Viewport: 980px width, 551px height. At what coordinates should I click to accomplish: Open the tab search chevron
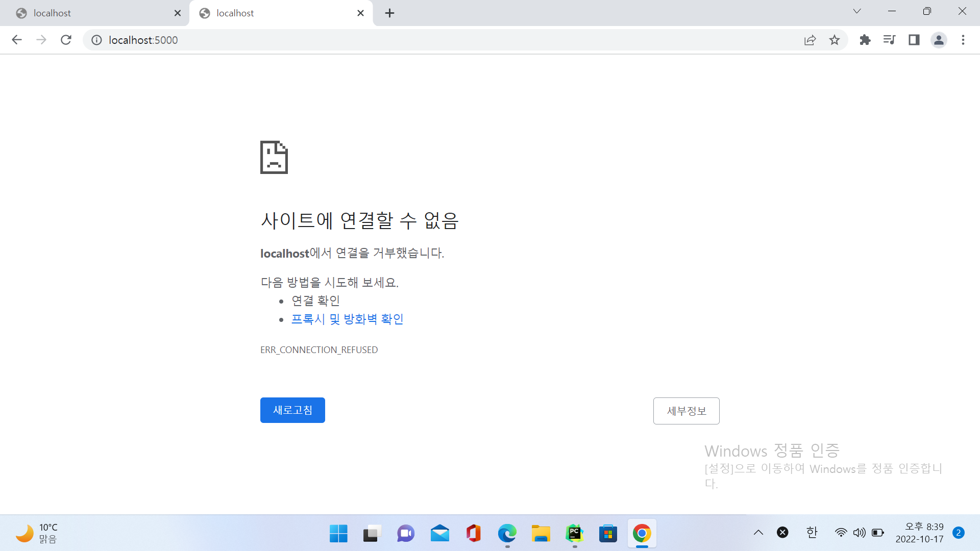(857, 11)
